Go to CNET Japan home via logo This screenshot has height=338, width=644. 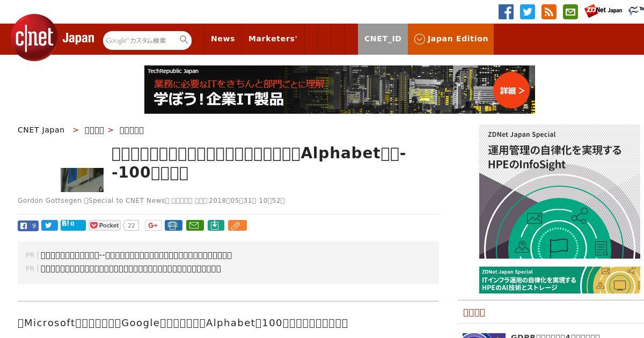(x=53, y=38)
